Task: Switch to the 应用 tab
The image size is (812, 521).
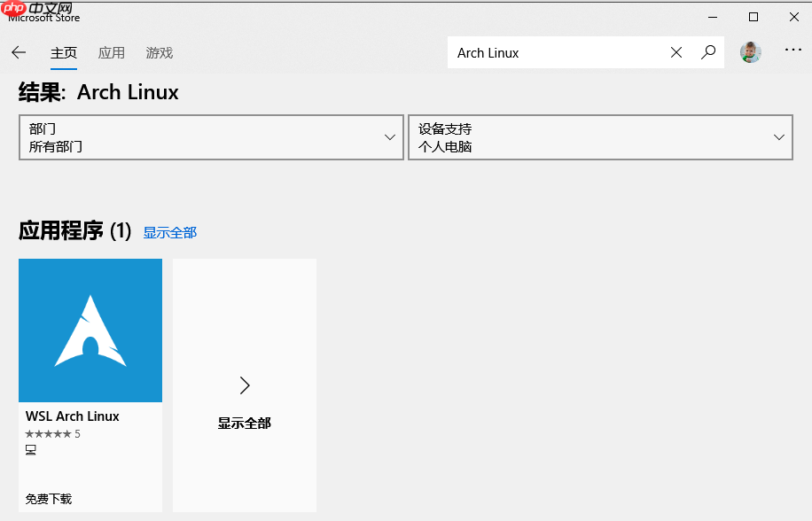Action: coord(112,52)
